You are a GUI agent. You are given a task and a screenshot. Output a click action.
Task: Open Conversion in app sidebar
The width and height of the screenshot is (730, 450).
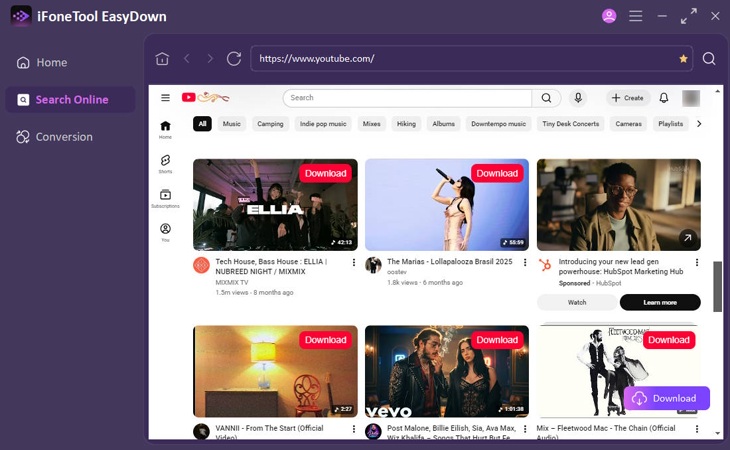[70, 137]
